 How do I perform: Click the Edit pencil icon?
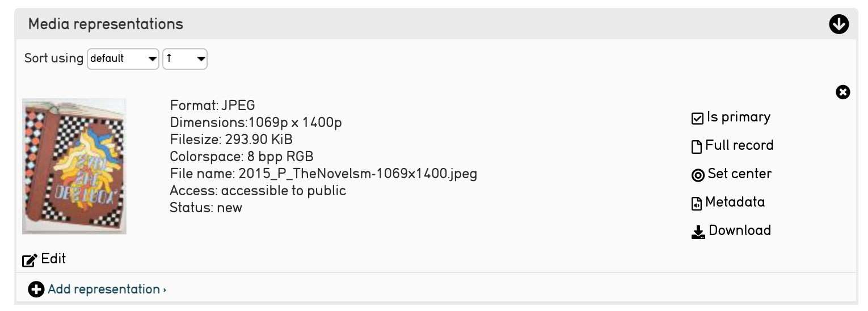pos(29,260)
